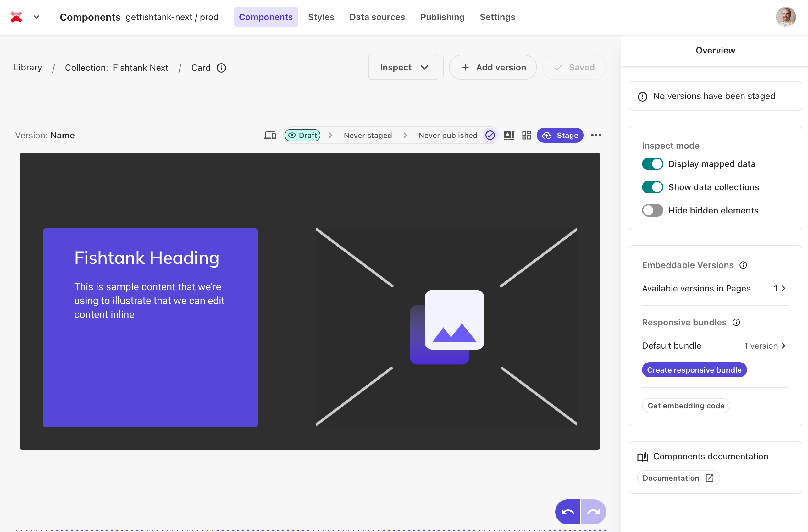The width and height of the screenshot is (808, 532).
Task: Click the grid layout view icon
Action: click(526, 136)
